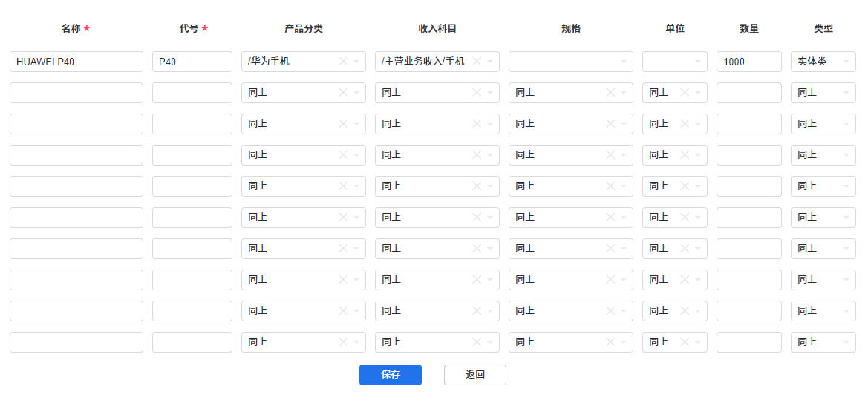Clear the /主营业务收入/手机 income account selection
Viewport: 868px width, 395px height.
tap(477, 62)
